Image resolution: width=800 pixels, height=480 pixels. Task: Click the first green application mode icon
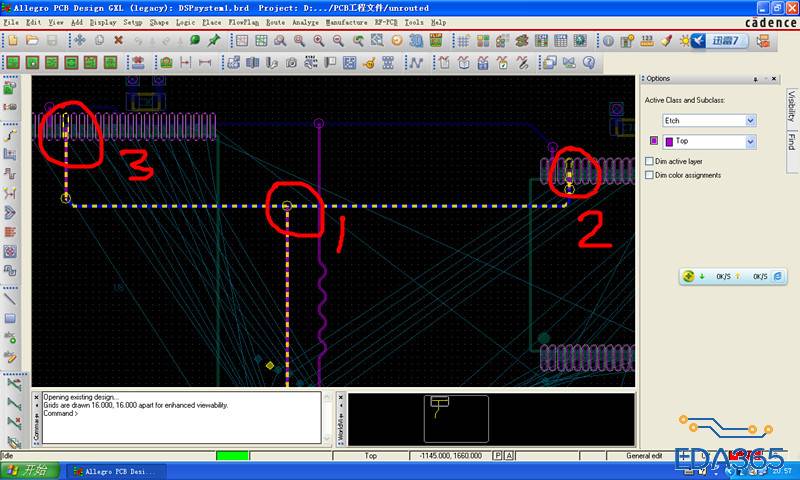click(12, 63)
